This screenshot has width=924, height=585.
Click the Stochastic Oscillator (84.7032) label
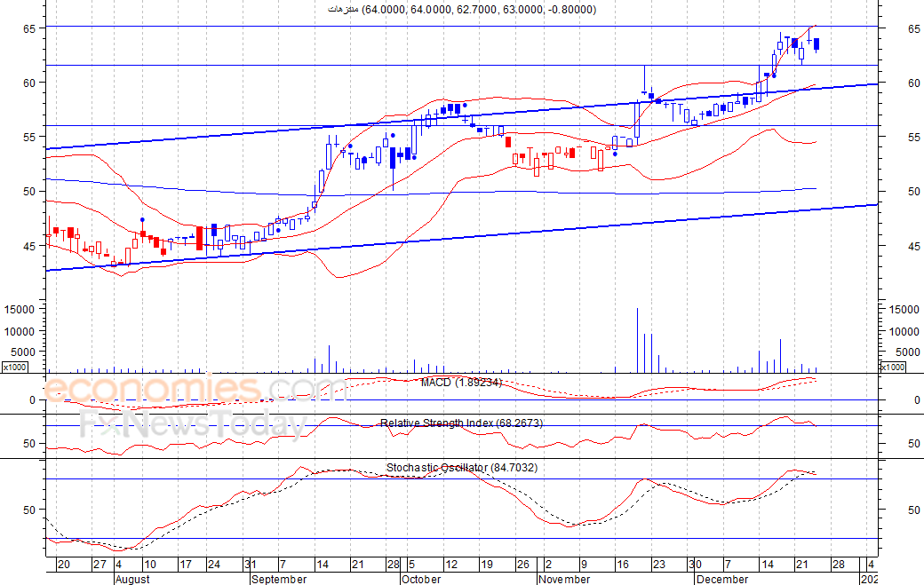coord(462,468)
